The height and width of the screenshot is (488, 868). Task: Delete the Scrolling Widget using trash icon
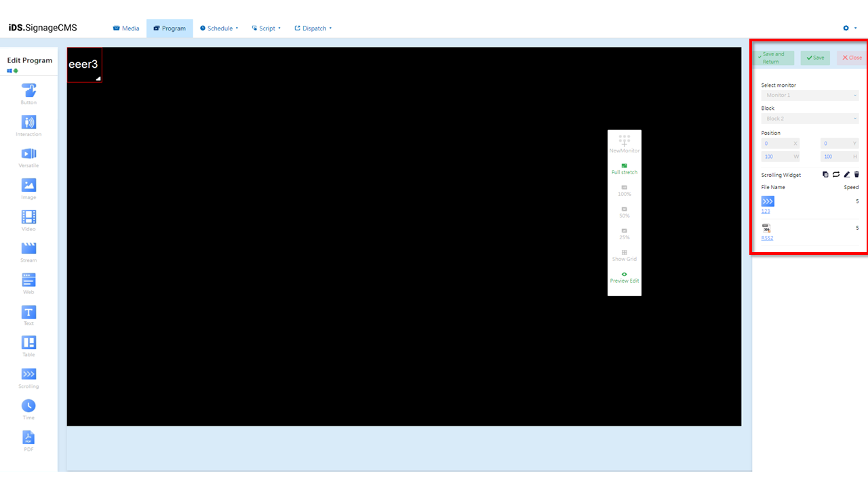856,174
